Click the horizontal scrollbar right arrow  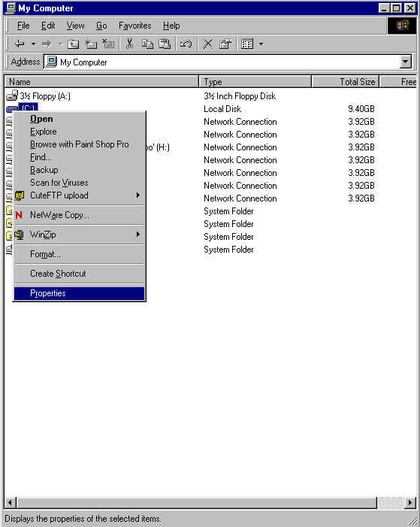point(409,502)
